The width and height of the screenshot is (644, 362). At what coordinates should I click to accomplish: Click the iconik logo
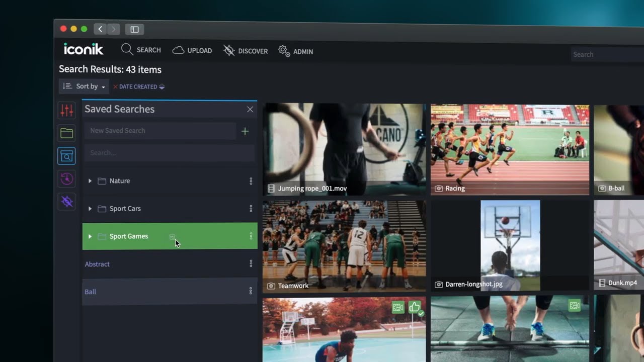pyautogui.click(x=84, y=49)
